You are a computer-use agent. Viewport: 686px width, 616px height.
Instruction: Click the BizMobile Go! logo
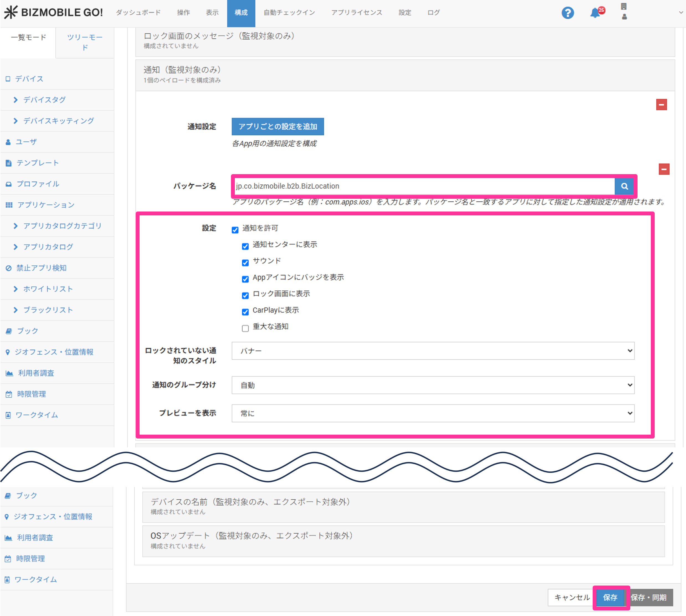click(53, 12)
